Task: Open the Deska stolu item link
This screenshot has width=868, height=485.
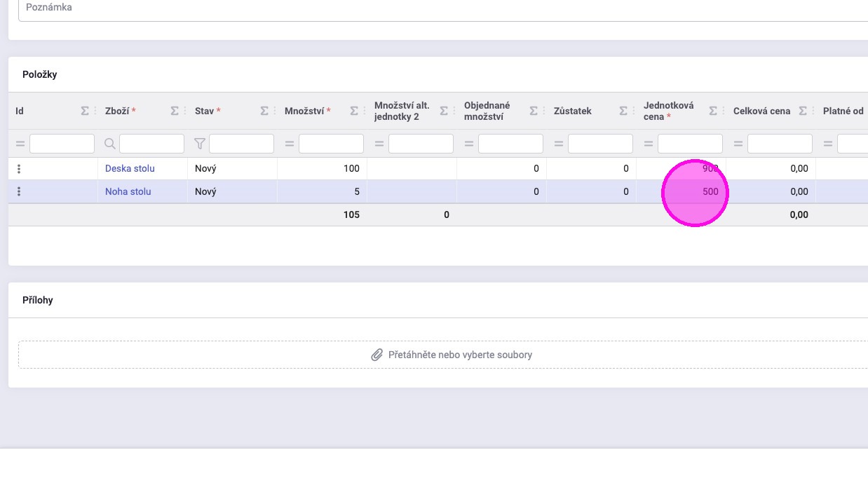Action: pyautogui.click(x=130, y=168)
